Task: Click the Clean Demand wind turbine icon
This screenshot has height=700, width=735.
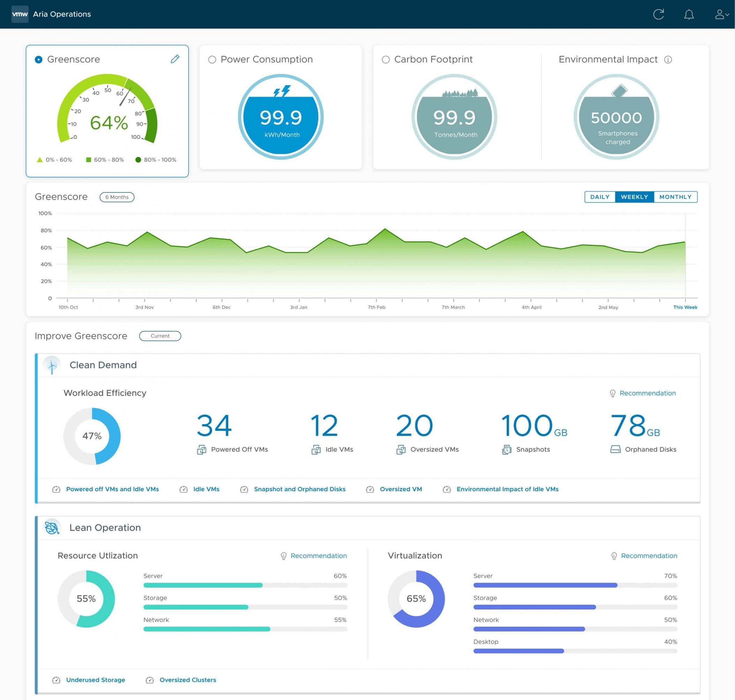Action: (52, 365)
